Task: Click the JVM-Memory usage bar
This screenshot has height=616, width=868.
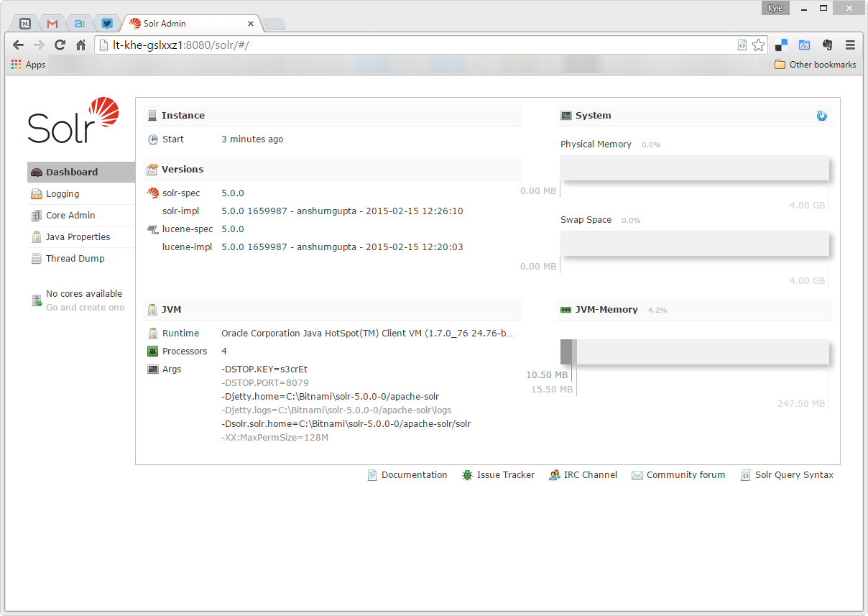Action: click(695, 352)
